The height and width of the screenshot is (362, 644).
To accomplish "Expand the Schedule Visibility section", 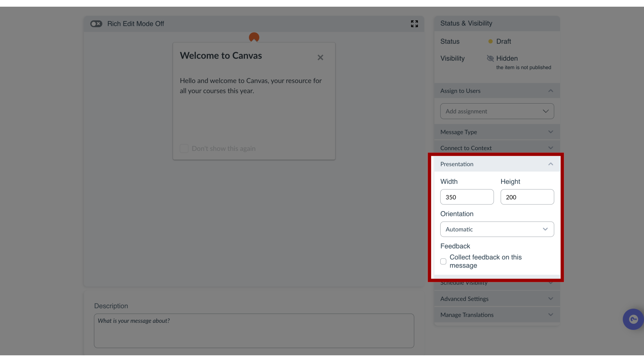I will (497, 283).
